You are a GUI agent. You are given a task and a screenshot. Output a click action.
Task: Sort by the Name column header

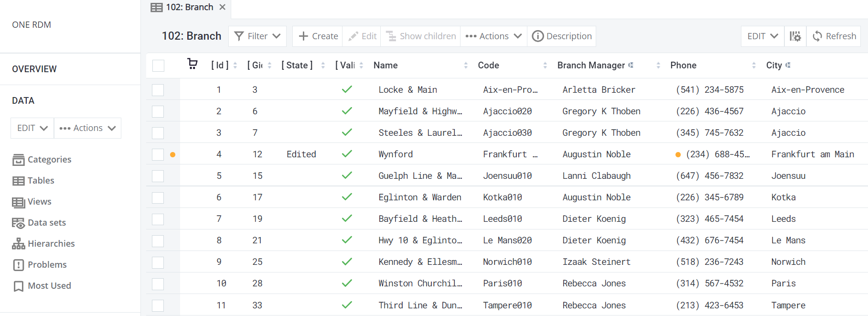click(386, 65)
